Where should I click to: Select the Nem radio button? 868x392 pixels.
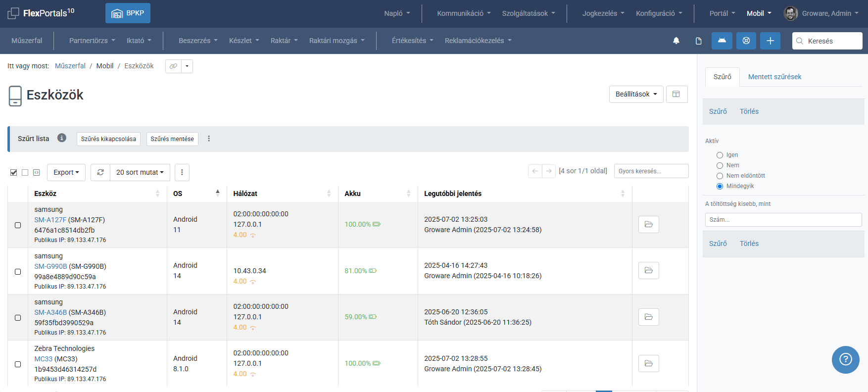(x=720, y=165)
